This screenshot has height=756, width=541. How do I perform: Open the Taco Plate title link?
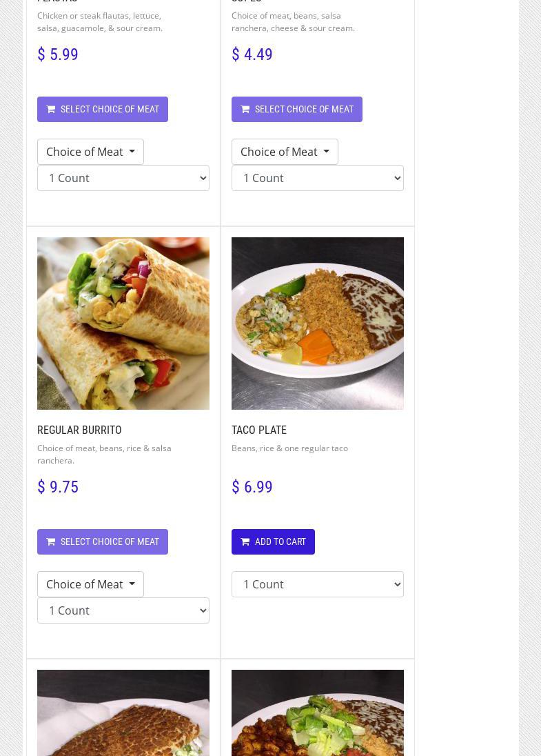(x=259, y=430)
